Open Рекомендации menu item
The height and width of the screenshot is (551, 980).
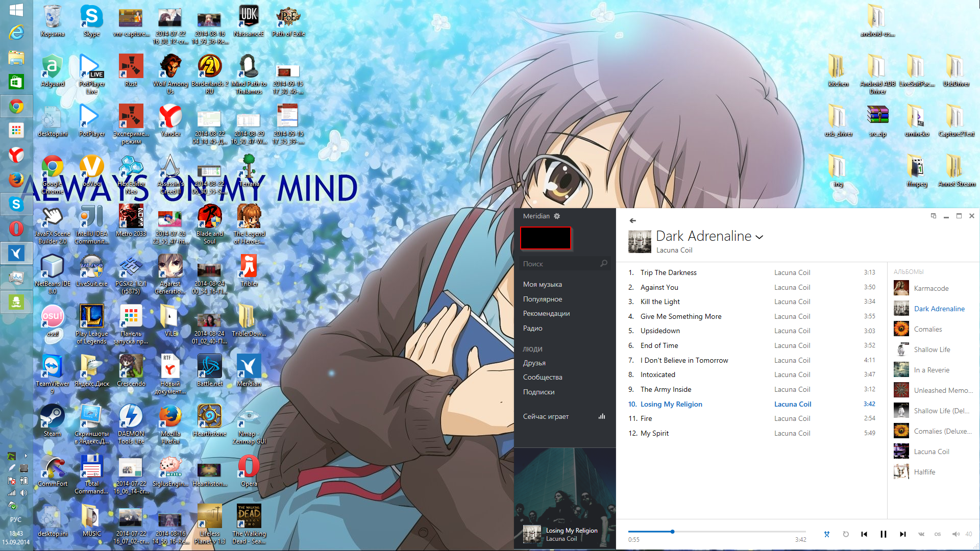(546, 314)
